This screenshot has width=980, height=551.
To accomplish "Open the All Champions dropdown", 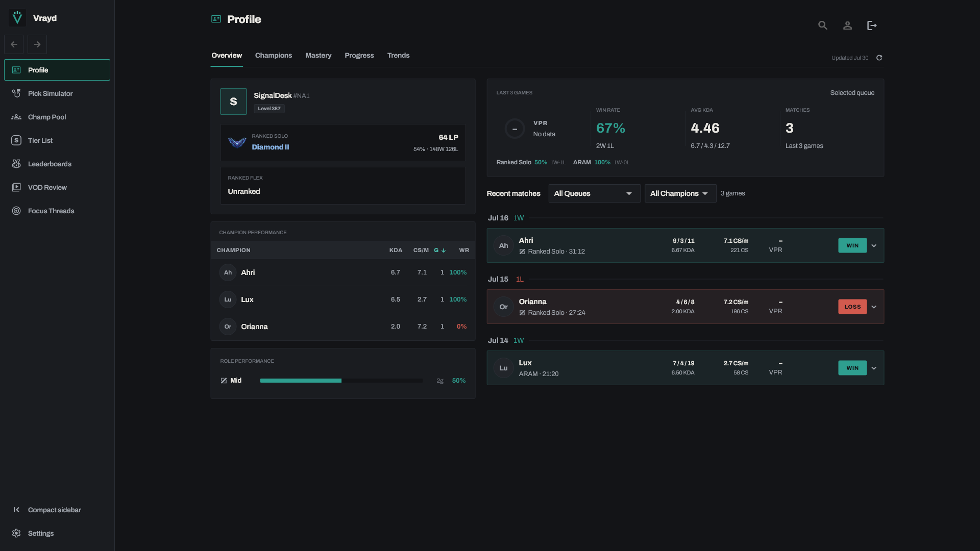I will click(x=680, y=193).
